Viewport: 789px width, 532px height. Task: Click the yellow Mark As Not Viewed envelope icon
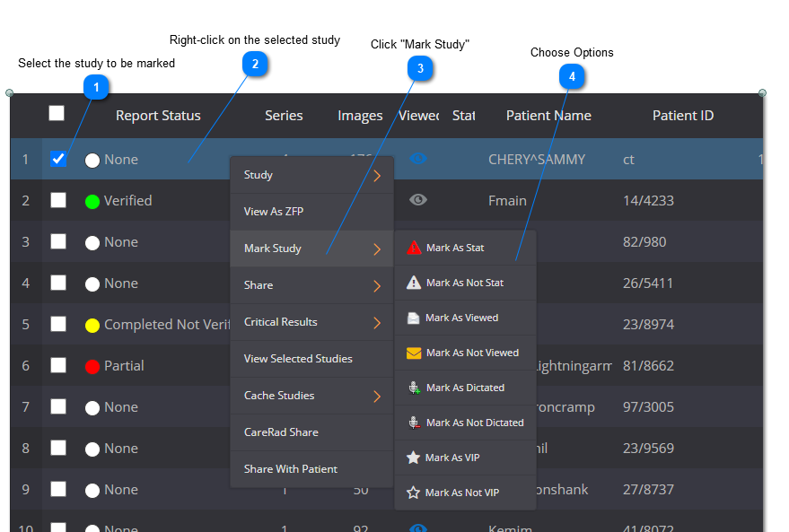(x=413, y=353)
